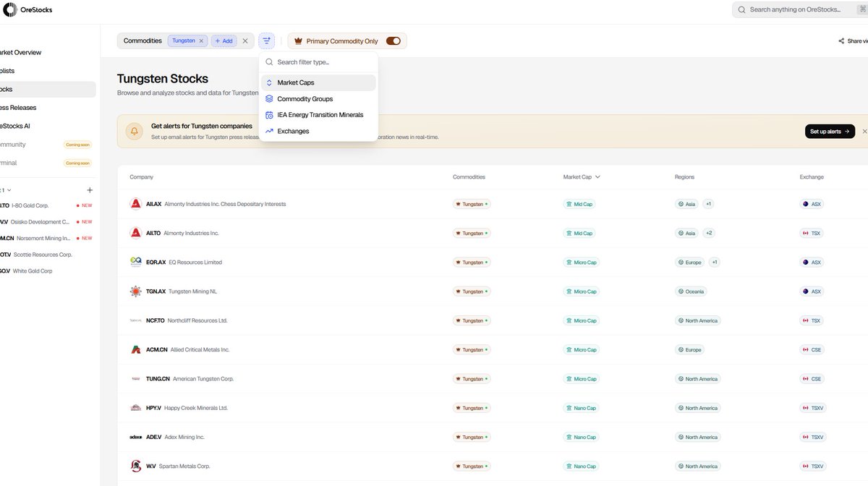Viewport: 868px width, 486px height.
Task: Open Osisko Development watchlist item
Action: point(46,222)
